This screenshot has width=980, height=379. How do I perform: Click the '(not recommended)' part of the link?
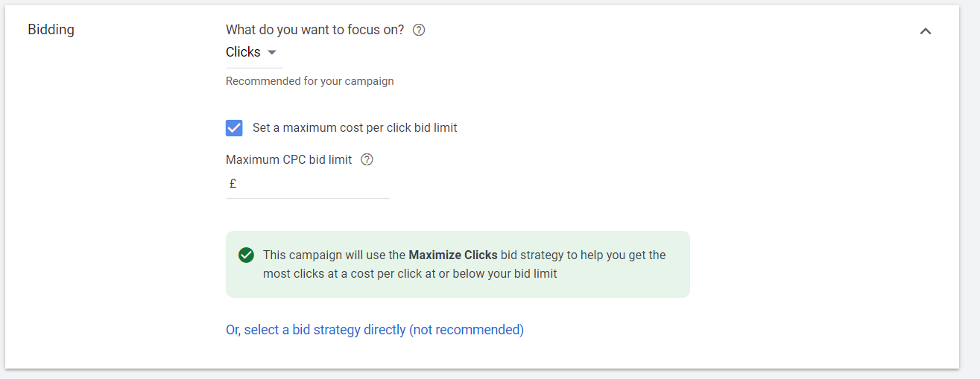(x=467, y=330)
